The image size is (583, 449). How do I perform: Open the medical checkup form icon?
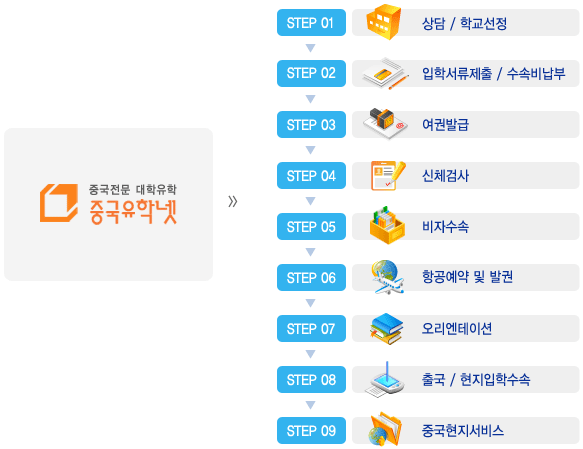[x=388, y=175]
